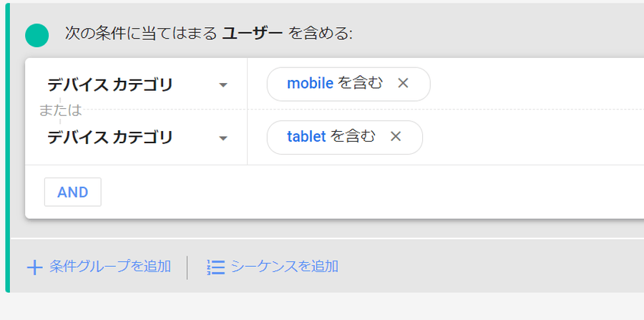Select the second デバイス カテゴリ dimension label

coord(110,137)
